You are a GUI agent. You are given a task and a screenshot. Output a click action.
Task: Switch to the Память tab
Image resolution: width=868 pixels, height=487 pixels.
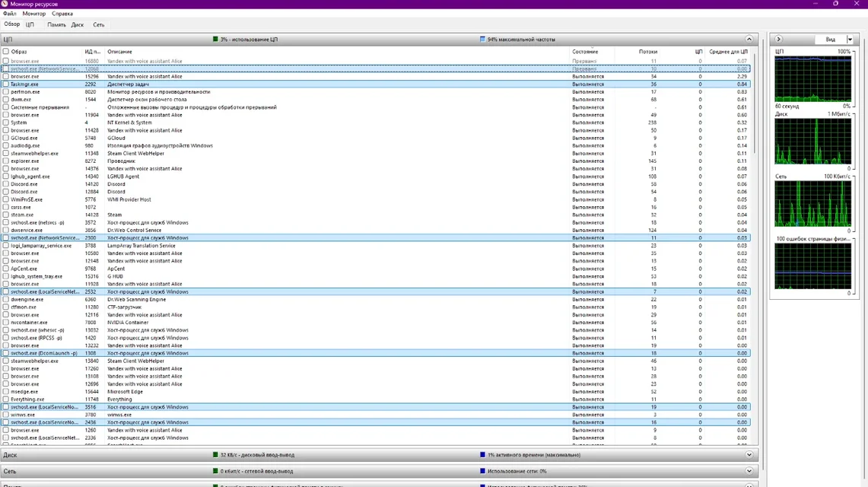point(56,24)
